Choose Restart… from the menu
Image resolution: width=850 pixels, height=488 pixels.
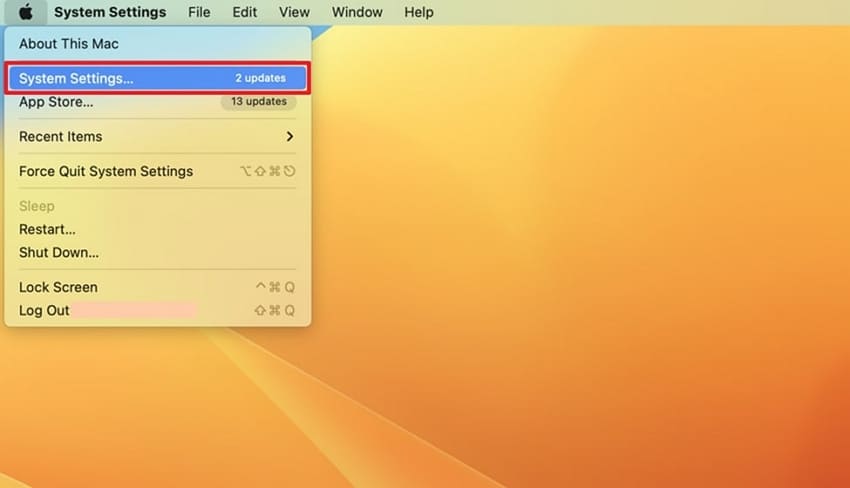pos(157,229)
